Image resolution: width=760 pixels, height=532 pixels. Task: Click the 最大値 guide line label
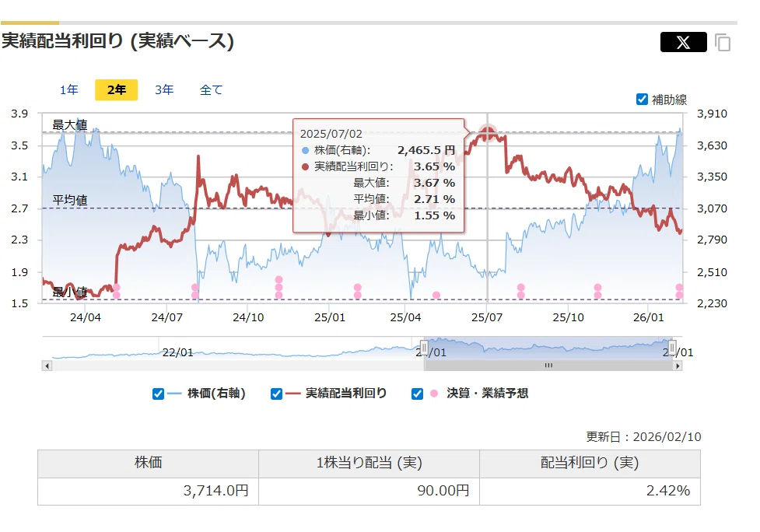click(70, 125)
